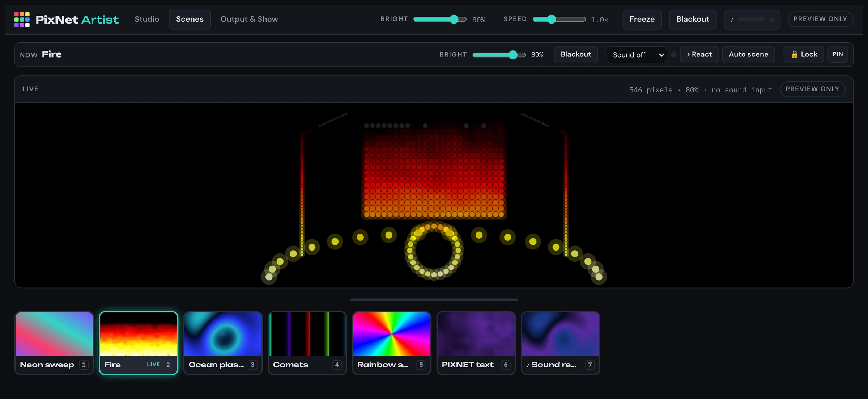The width and height of the screenshot is (868, 399).
Task: Select the Sound reactive scene thumbnail
Action: point(560,343)
